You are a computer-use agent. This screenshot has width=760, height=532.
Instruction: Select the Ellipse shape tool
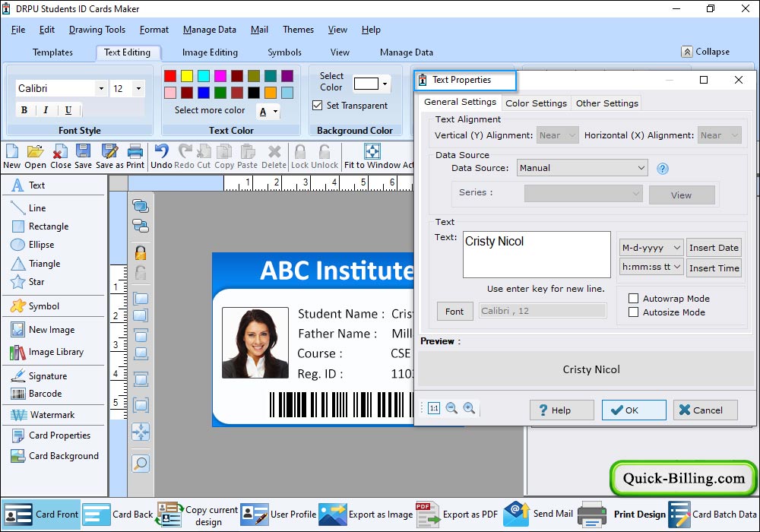[33, 245]
